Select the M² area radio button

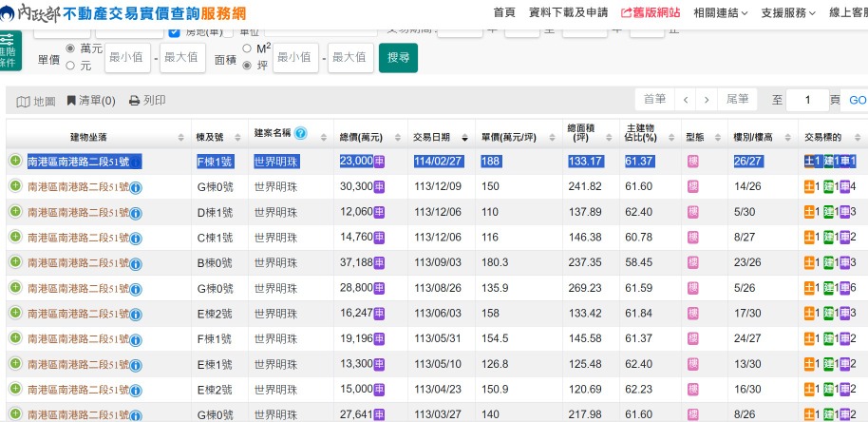click(x=248, y=48)
